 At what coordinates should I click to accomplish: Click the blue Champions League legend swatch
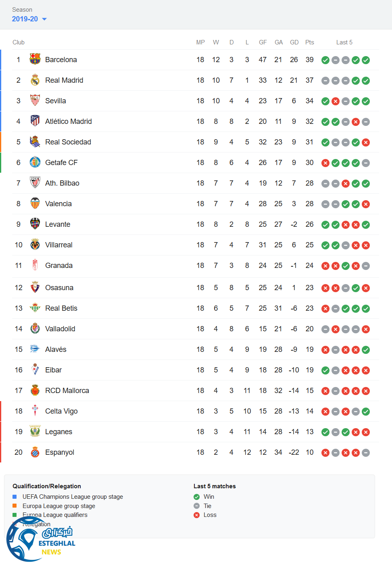pyautogui.click(x=15, y=497)
